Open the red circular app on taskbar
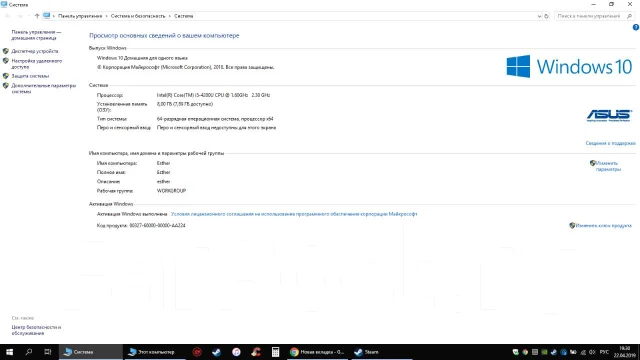640x360 pixels. 197,352
